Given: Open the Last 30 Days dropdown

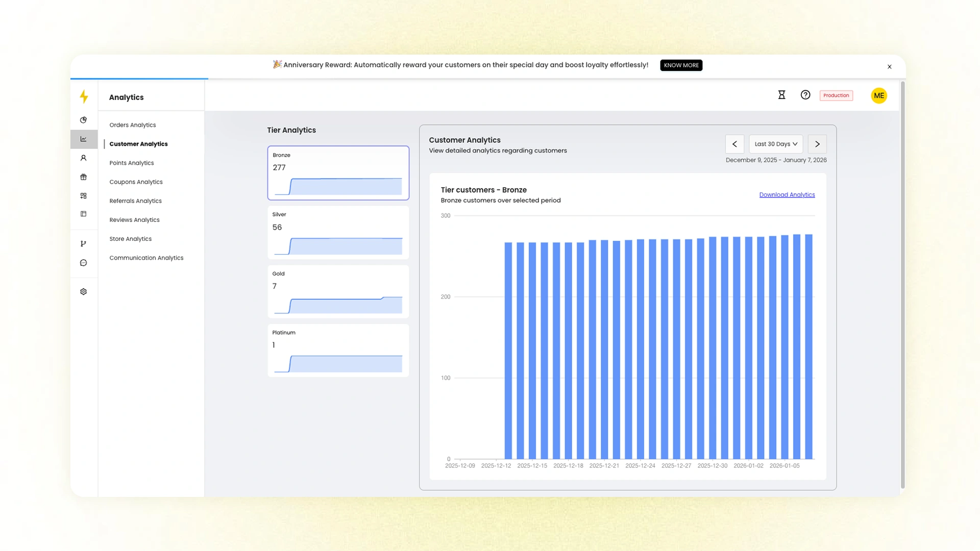Looking at the screenshot, I should pos(775,144).
